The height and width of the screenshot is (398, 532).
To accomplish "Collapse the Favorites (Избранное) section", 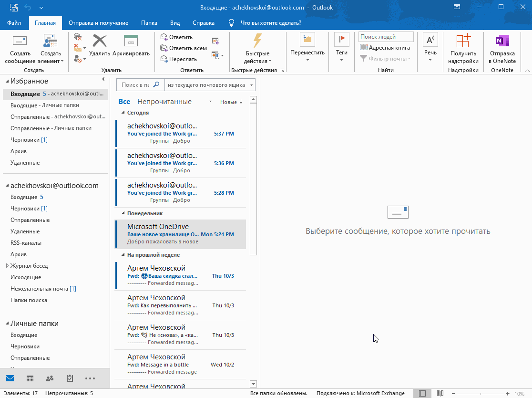I will point(7,81).
